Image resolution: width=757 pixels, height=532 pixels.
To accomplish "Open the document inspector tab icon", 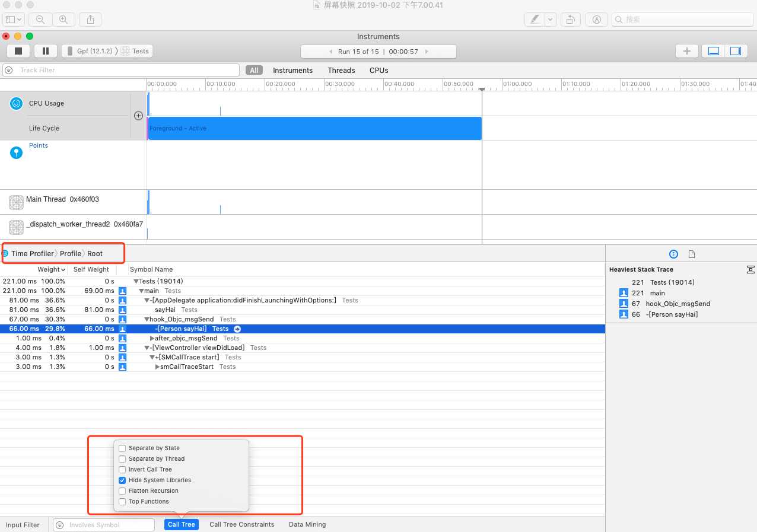I will tap(691, 254).
